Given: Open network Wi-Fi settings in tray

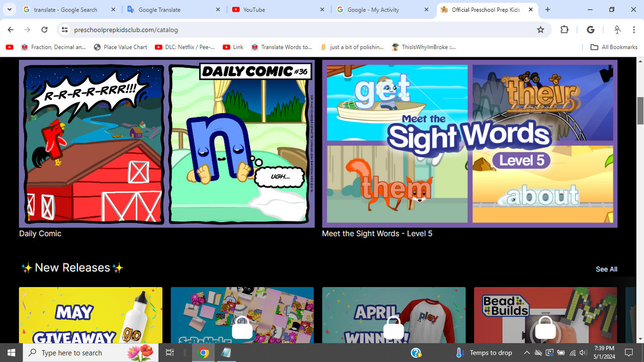Looking at the screenshot, I should click(573, 352).
